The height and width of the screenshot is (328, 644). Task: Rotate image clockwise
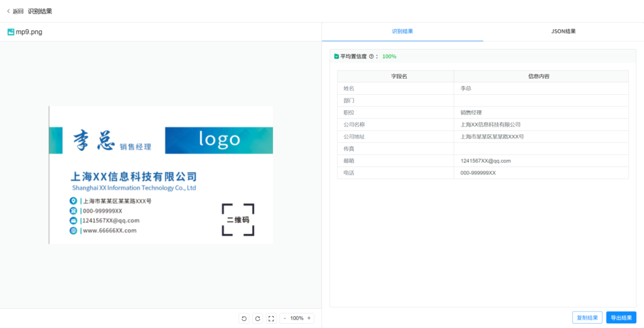click(258, 318)
